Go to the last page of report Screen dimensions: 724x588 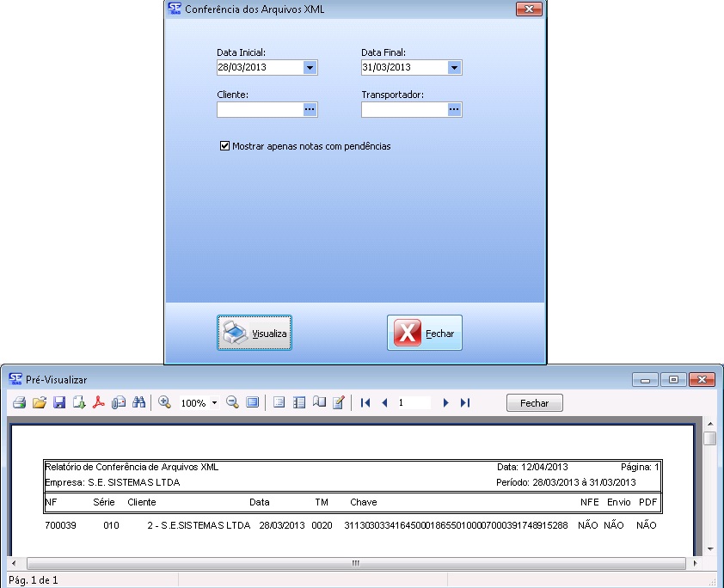pos(465,402)
